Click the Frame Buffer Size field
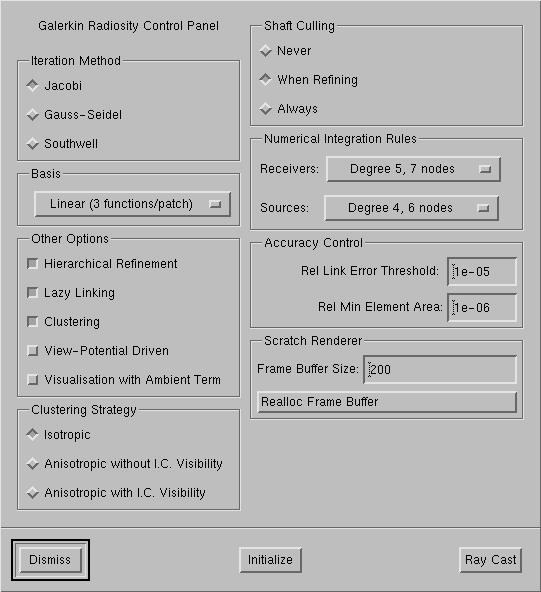 click(x=440, y=369)
